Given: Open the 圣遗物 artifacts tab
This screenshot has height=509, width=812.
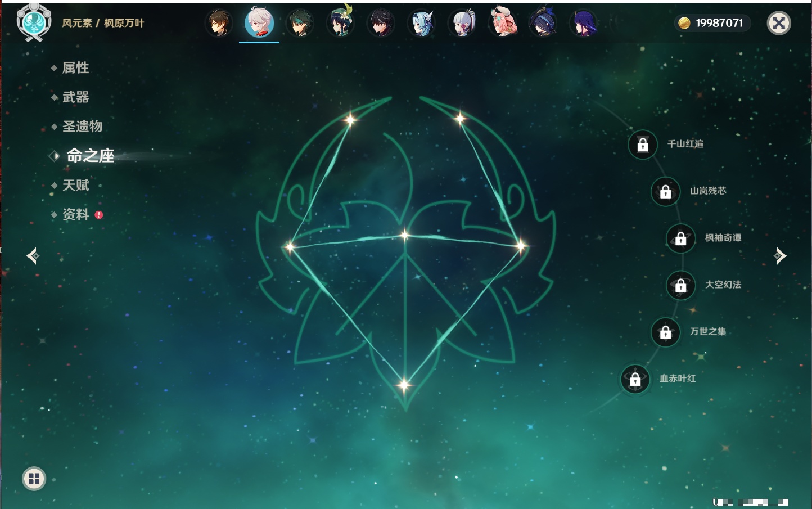Looking at the screenshot, I should click(x=82, y=127).
